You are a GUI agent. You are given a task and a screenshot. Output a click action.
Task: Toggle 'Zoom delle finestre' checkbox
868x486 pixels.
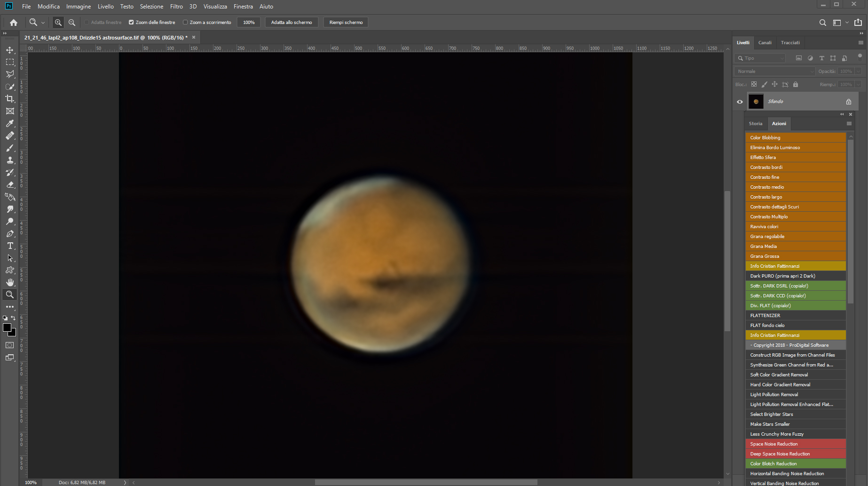point(131,22)
